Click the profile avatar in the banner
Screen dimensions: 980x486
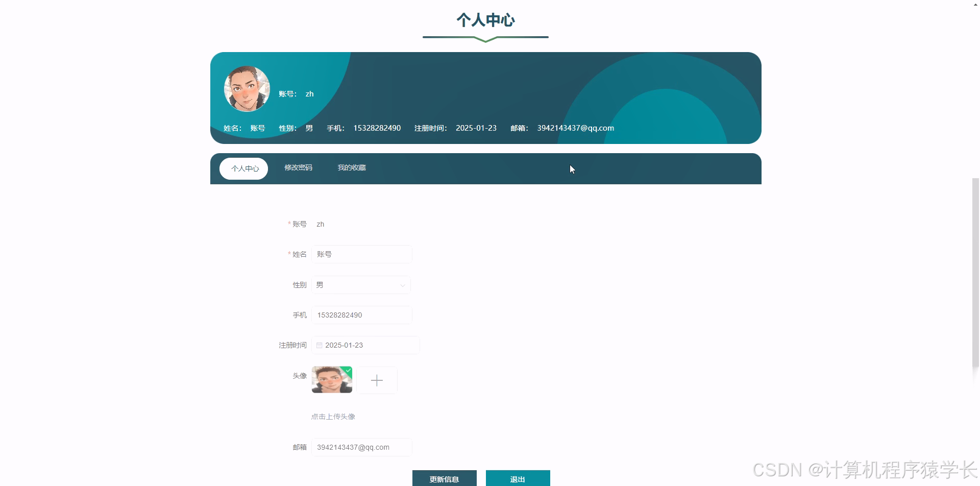[247, 88]
